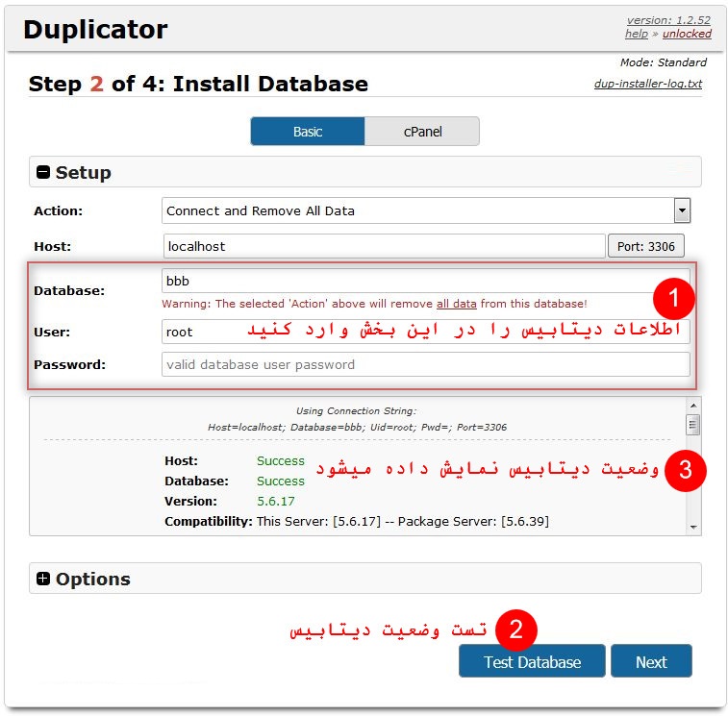The width and height of the screenshot is (728, 716).
Task: Open the version 1.2.52 link
Action: pos(668,20)
